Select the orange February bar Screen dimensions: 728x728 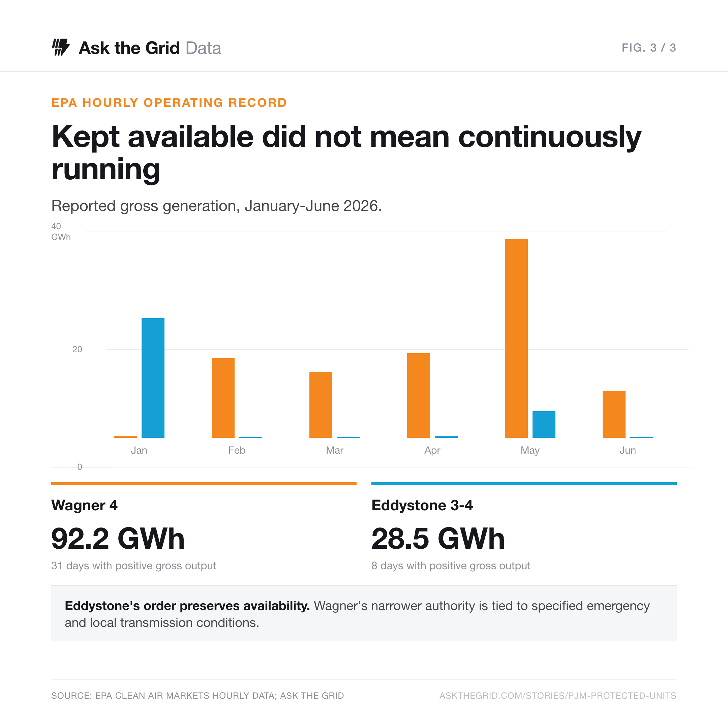(223, 398)
